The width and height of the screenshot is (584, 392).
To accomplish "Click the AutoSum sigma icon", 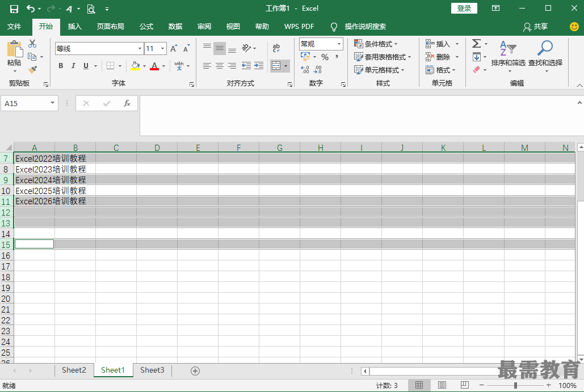I will click(x=476, y=44).
